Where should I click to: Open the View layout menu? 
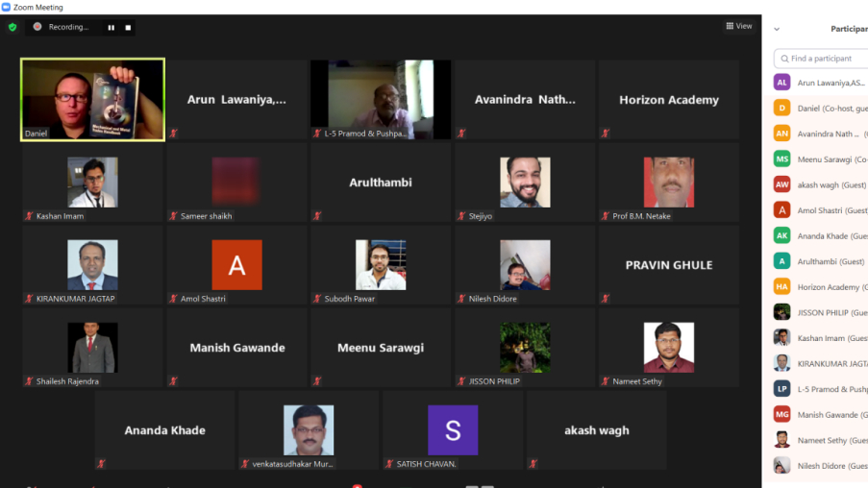click(x=739, y=26)
